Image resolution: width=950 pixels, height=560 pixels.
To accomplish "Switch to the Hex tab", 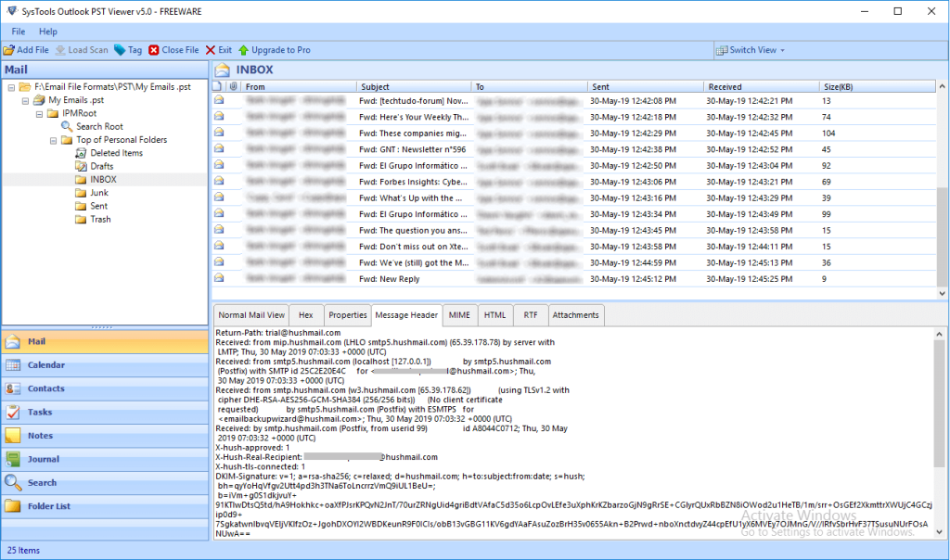I will 306,315.
